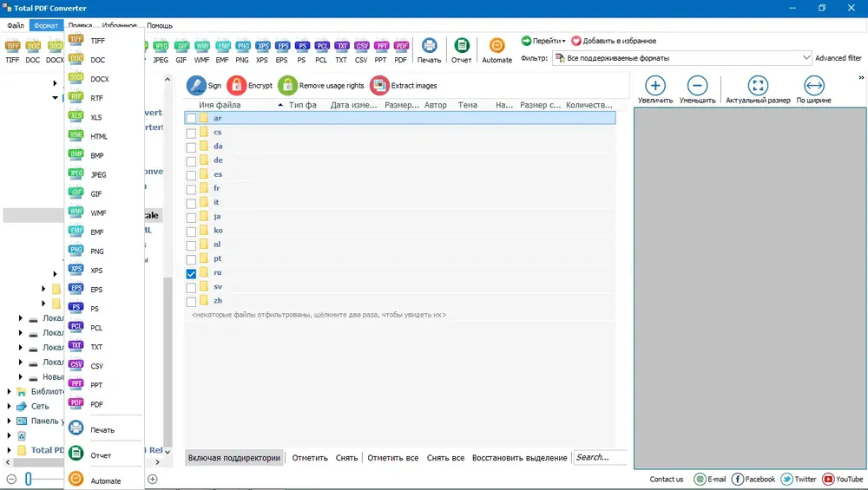868x490 pixels.
Task: Choose Automate in the Format menu
Action: 104,480
